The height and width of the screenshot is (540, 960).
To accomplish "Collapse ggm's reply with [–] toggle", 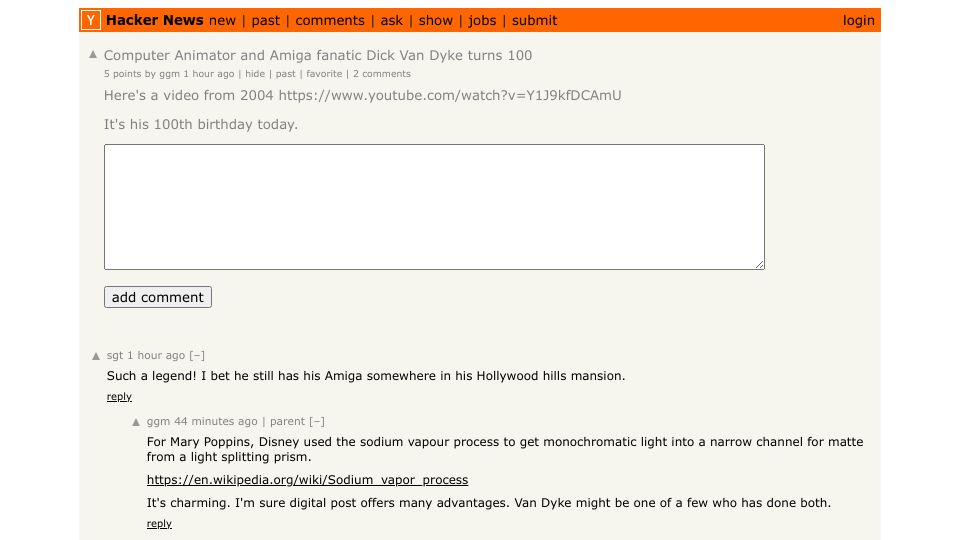I will (x=317, y=421).
